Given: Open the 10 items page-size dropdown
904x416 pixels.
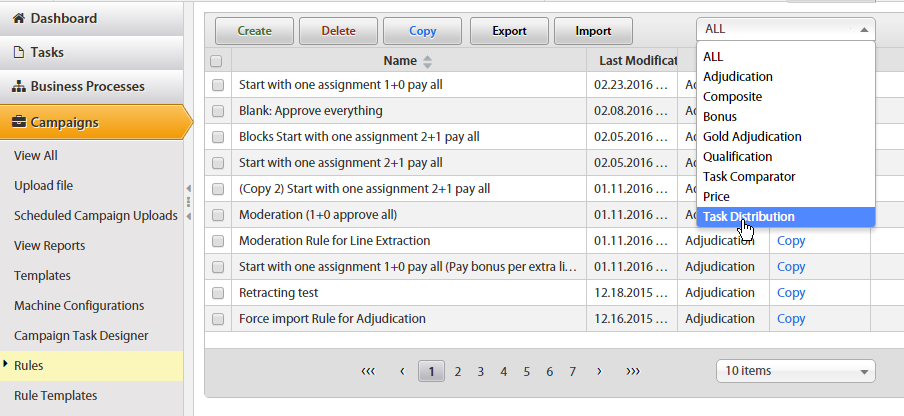Looking at the screenshot, I should 796,371.
